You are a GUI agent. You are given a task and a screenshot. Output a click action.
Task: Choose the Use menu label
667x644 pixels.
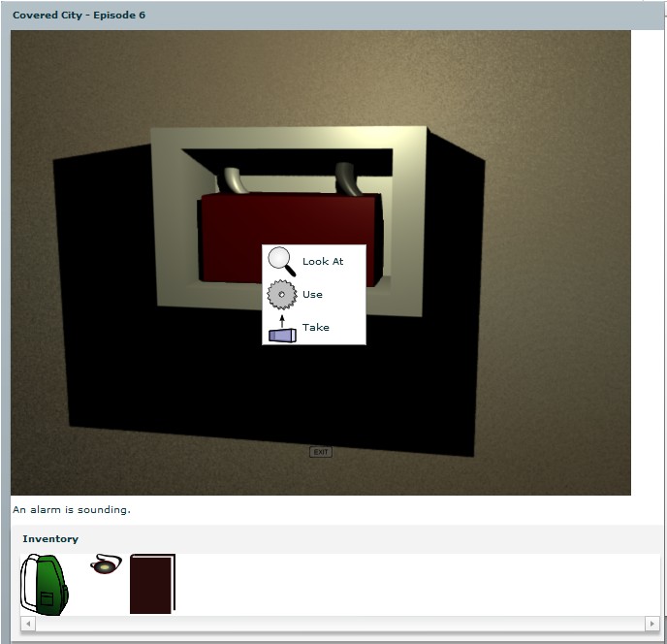coord(312,294)
